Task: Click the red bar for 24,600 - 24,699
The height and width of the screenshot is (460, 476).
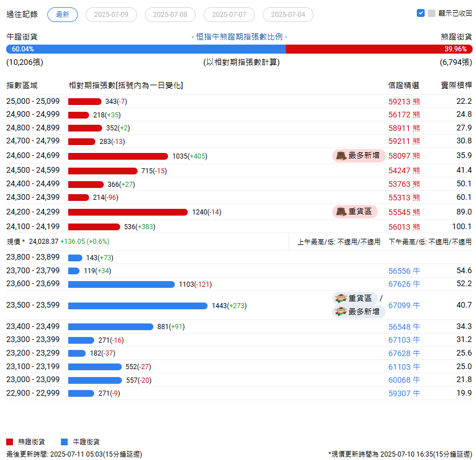Action: [x=118, y=156]
